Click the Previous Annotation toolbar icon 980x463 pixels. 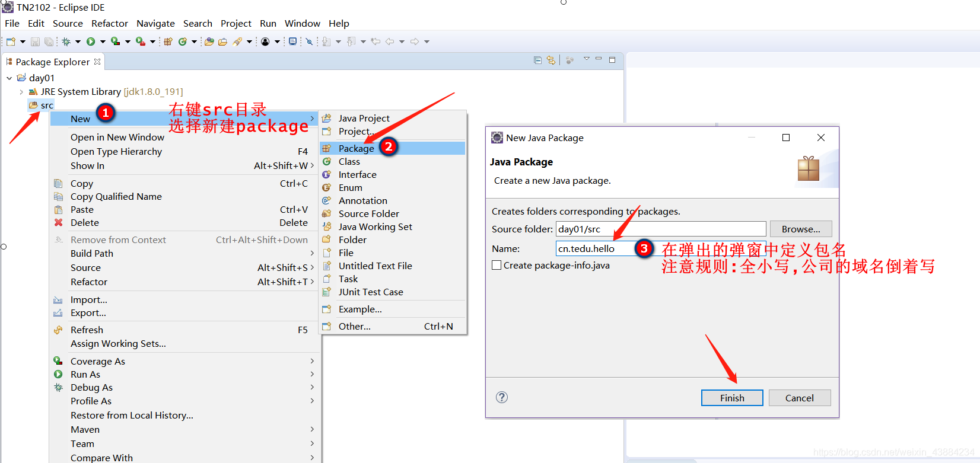coord(351,41)
